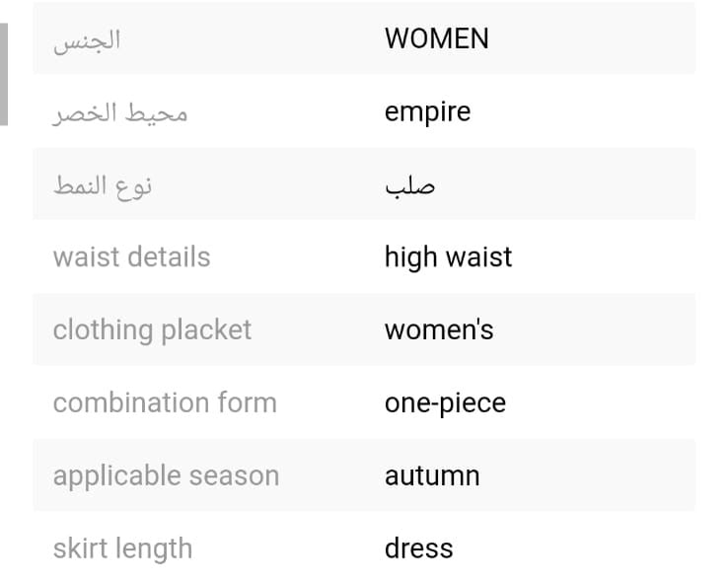Click the applicable season label
This screenshot has height=582, width=728.
(x=166, y=475)
